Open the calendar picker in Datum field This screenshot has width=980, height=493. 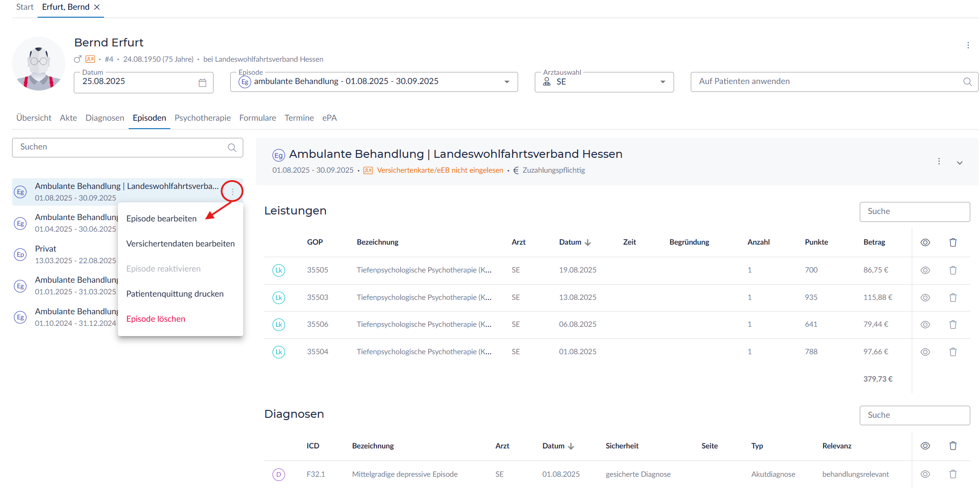point(202,83)
